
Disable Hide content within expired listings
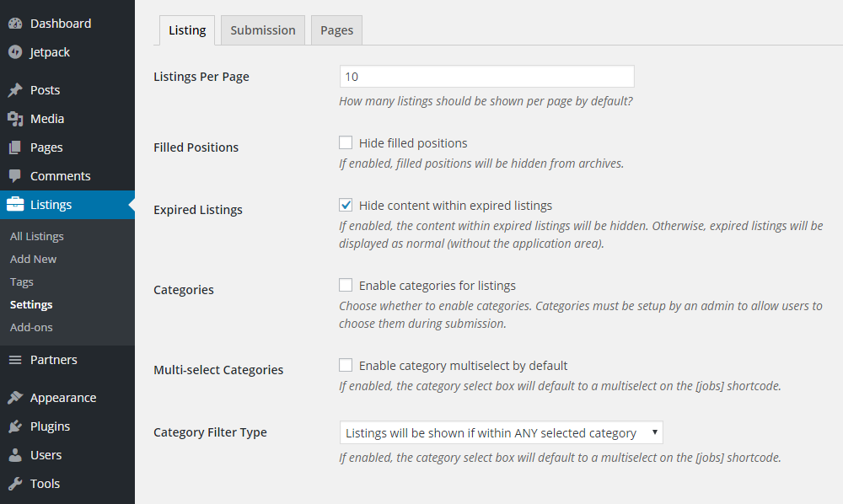(x=345, y=205)
